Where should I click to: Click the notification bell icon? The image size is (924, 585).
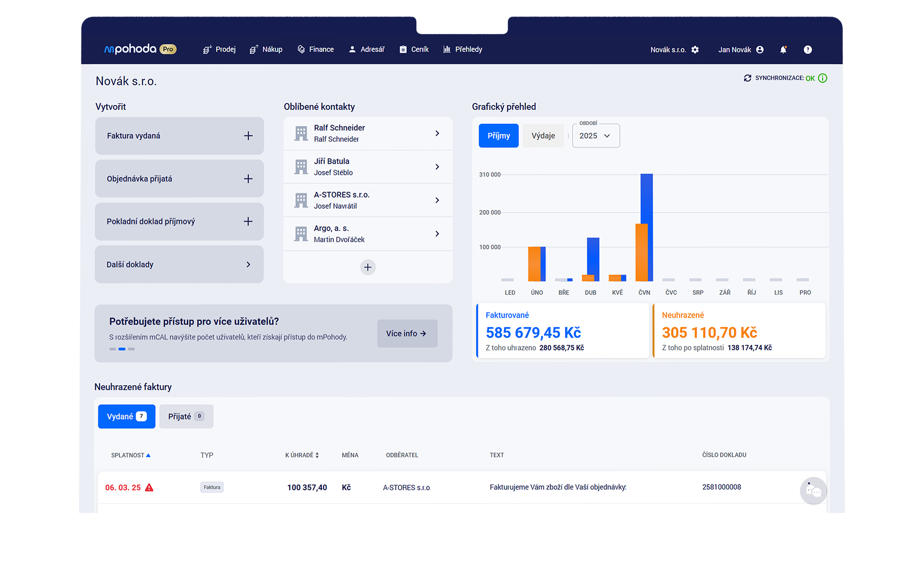point(783,50)
